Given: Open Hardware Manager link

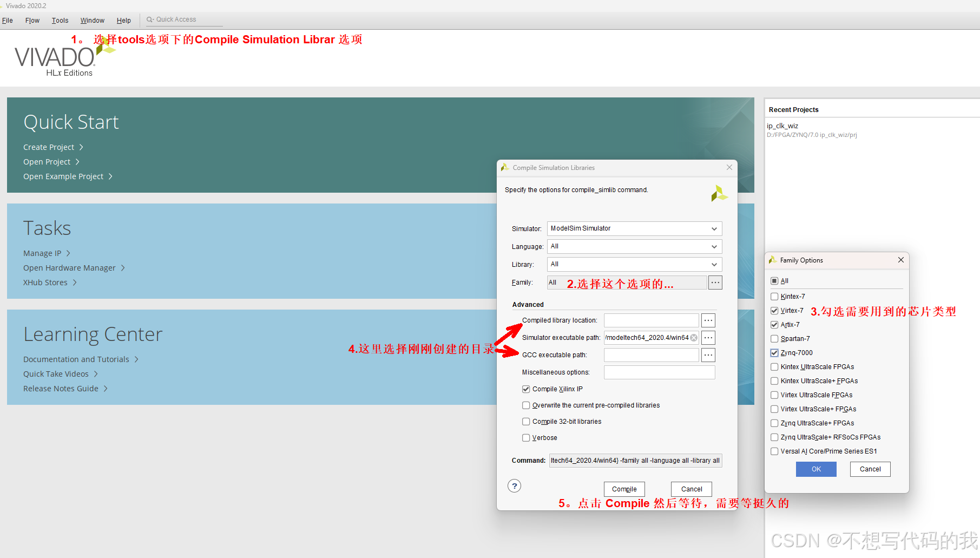Looking at the screenshot, I should [74, 268].
